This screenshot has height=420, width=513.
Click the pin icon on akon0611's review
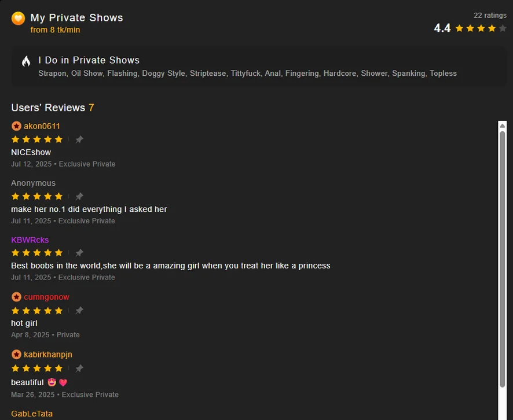79,139
